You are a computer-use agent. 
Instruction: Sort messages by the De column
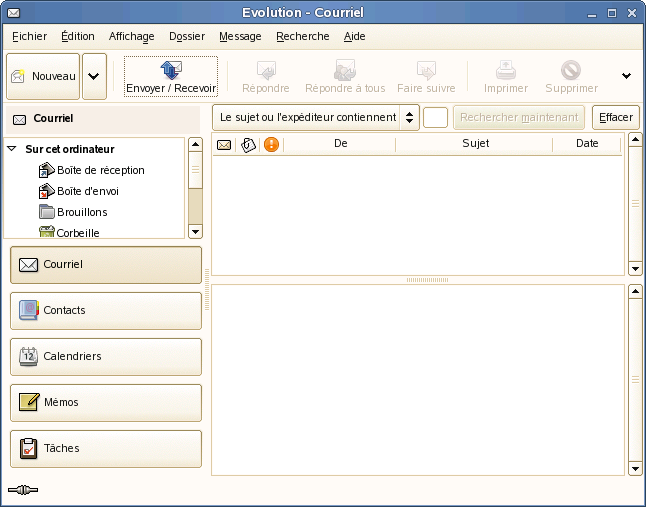coord(340,144)
